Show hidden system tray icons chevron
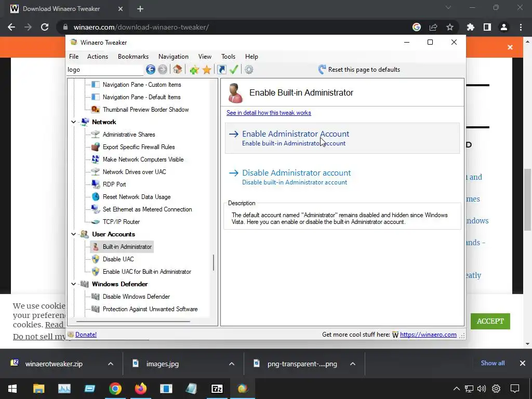The height and width of the screenshot is (399, 532). (457, 389)
